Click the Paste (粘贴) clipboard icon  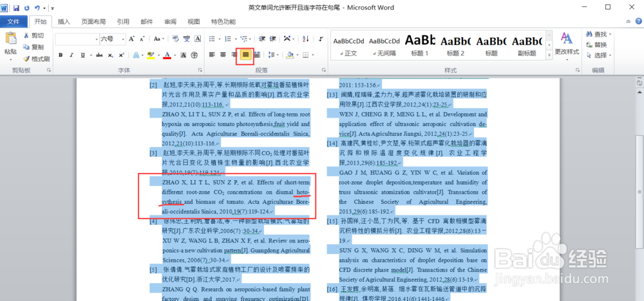tap(11, 38)
